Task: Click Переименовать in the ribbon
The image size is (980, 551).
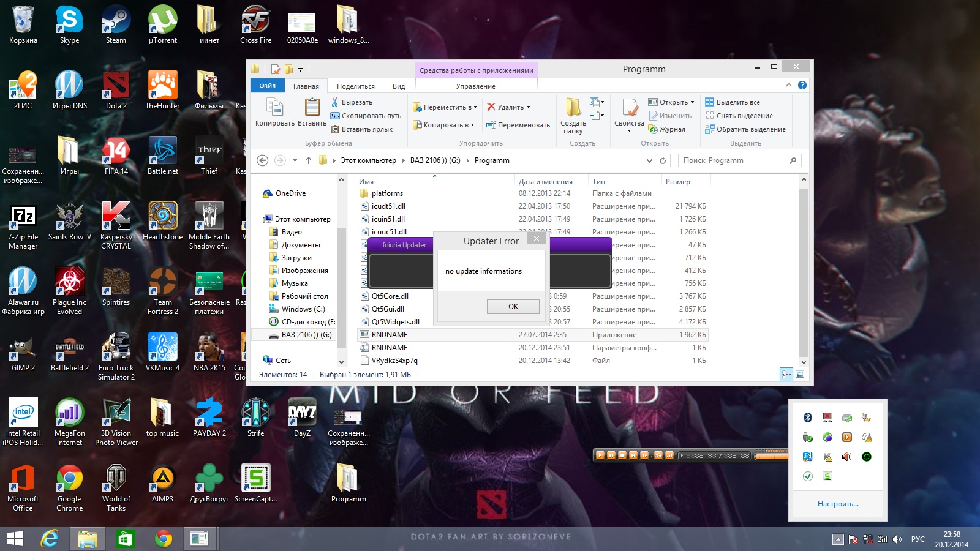Action: pos(518,125)
